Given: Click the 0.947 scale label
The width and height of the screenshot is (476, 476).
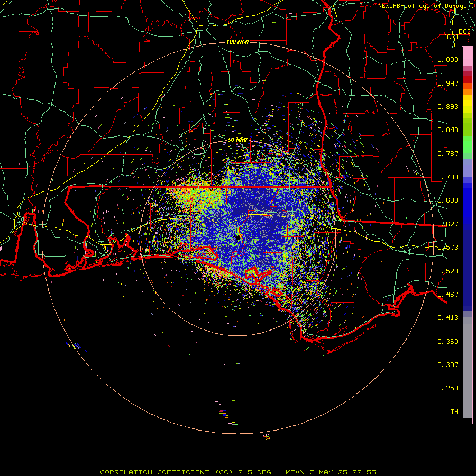Looking at the screenshot, I should pos(448,83).
